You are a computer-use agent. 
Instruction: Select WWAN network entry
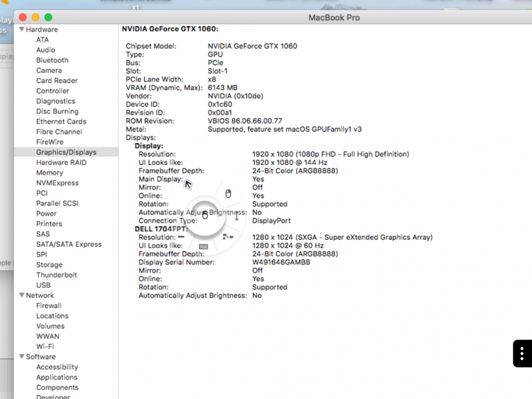tap(48, 336)
